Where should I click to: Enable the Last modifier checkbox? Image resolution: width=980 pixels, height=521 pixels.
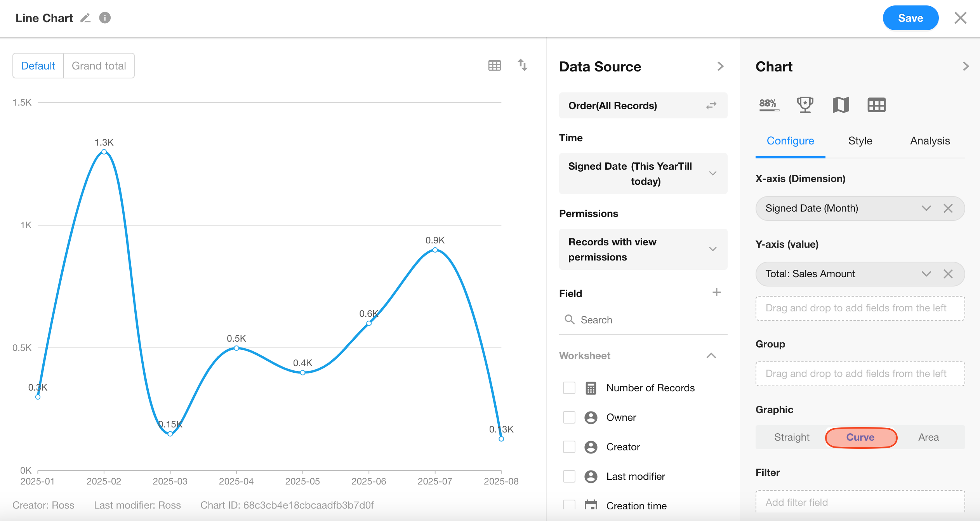point(569,476)
